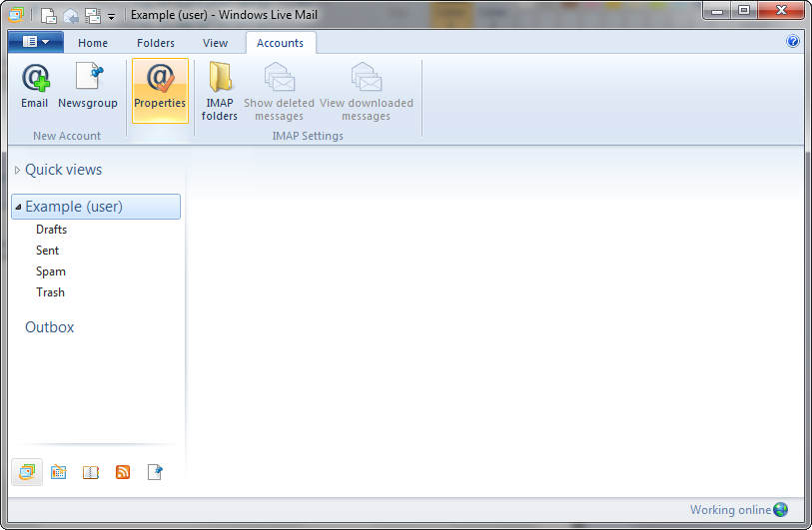Viewport: 812px width, 530px height.
Task: Open Calendar shortcut in bottom pane
Action: 59,472
